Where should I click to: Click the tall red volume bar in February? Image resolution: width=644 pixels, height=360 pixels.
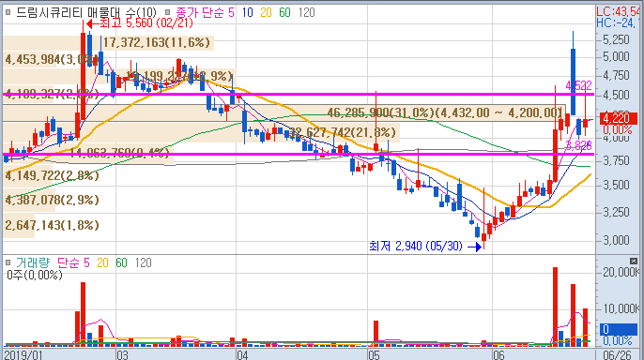(x=83, y=313)
